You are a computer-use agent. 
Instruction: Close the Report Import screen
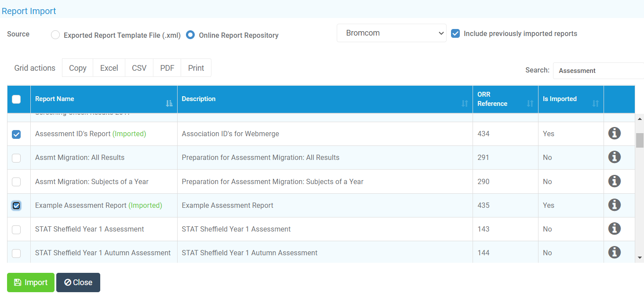[x=78, y=283]
